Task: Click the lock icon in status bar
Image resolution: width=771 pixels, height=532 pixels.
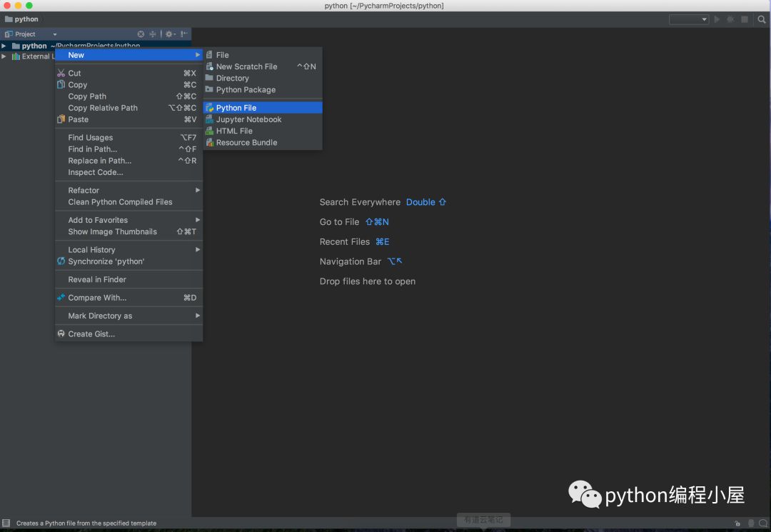Action: (x=737, y=523)
